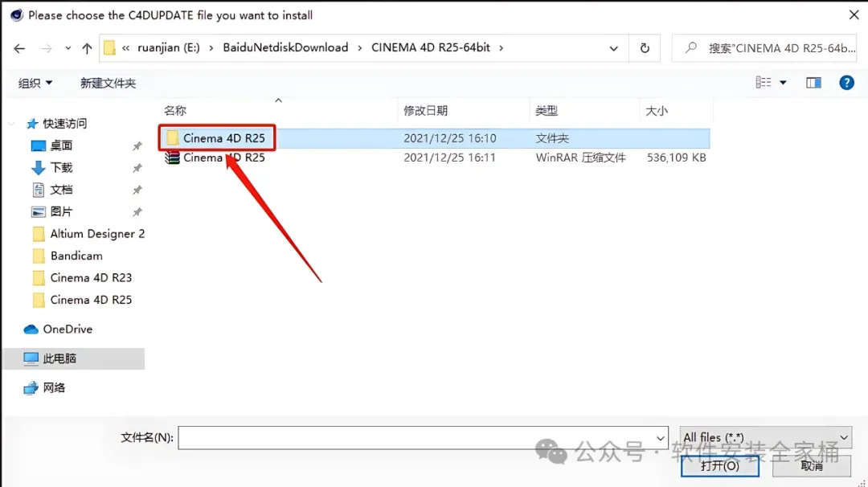The image size is (868, 487).
Task: Select the Cinema 4D R25 folder row
Action: click(x=435, y=138)
